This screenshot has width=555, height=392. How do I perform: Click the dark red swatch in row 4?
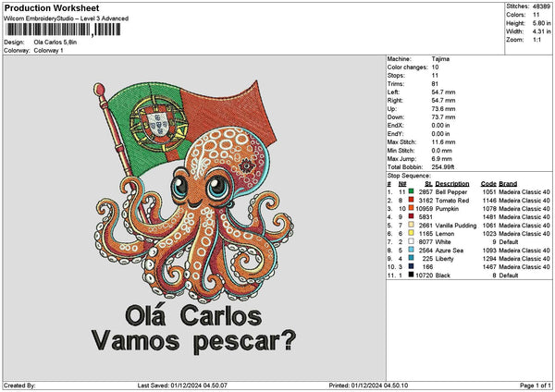coord(411,216)
